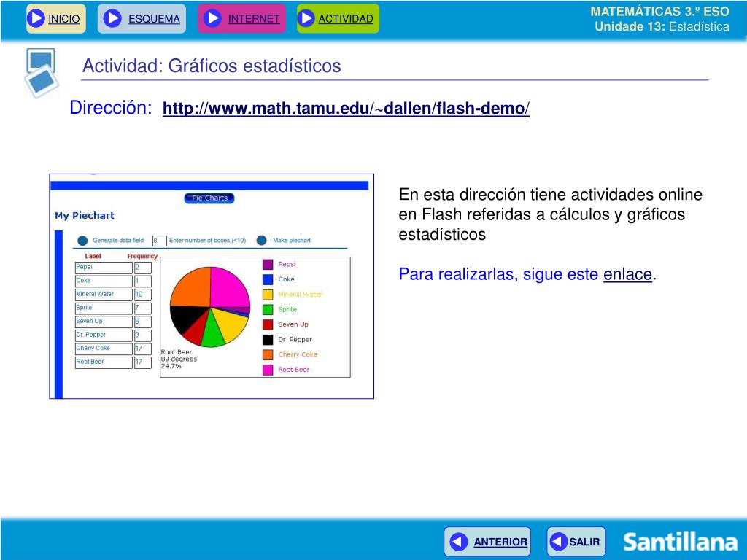This screenshot has width=747, height=560.
Task: Click the Pie Charts button in the screenshot
Action: (x=209, y=198)
